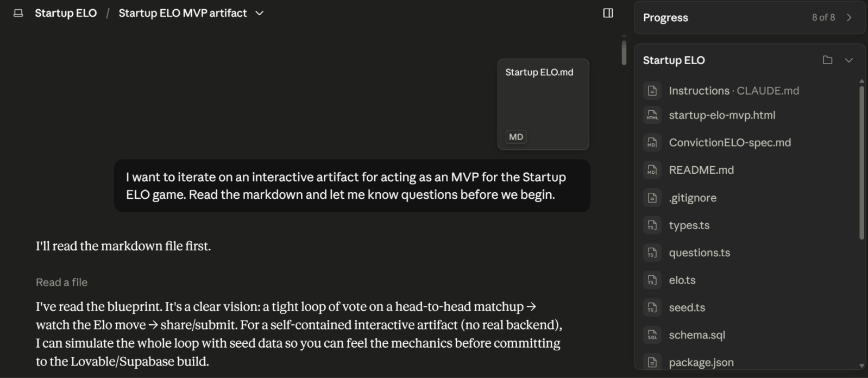Open the Instructions CLAUDE.md file icon

pos(652,91)
